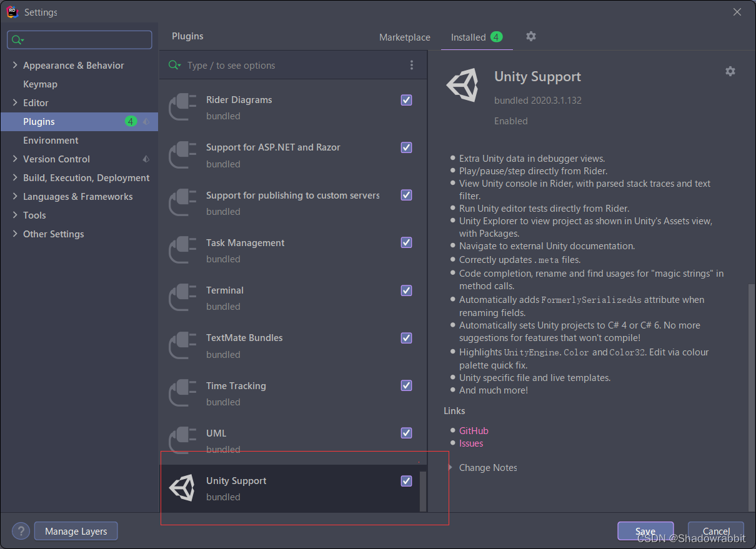Screen dimensions: 756x549
Task: Focus the 'Type / to see options' field
Action: coord(294,66)
